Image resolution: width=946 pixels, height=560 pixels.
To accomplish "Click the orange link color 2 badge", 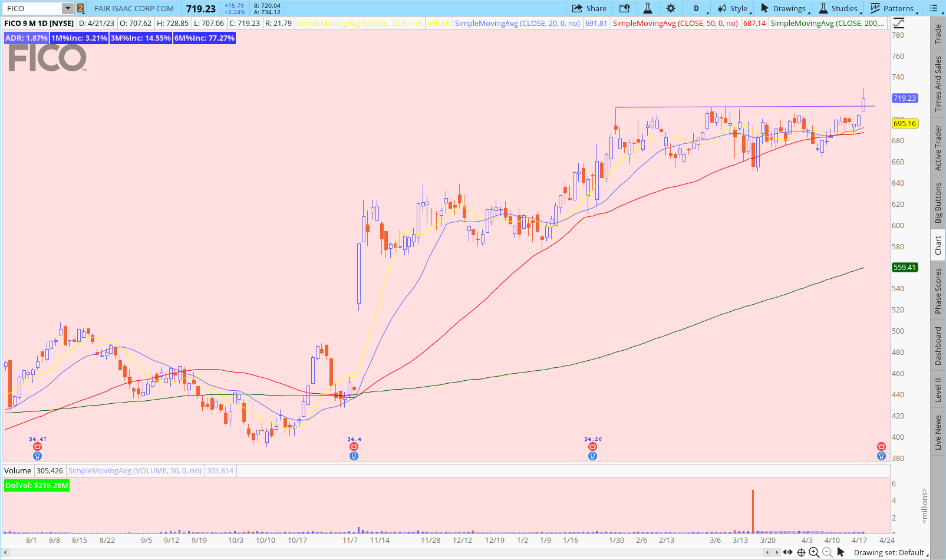I will pyautogui.click(x=81, y=8).
